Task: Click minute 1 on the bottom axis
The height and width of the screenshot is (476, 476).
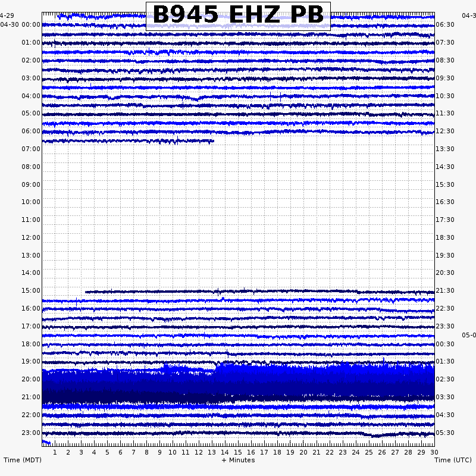Action: 55,452
